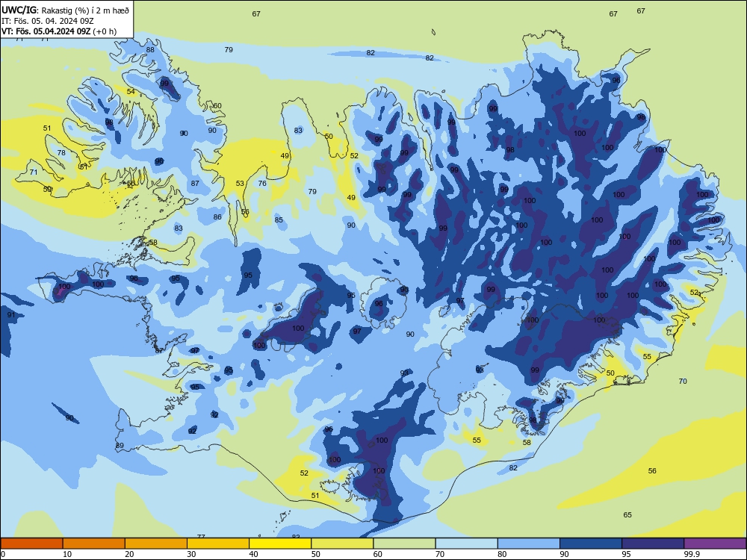Click the '53' humidity value on the map
747x560 pixels.
(x=240, y=184)
